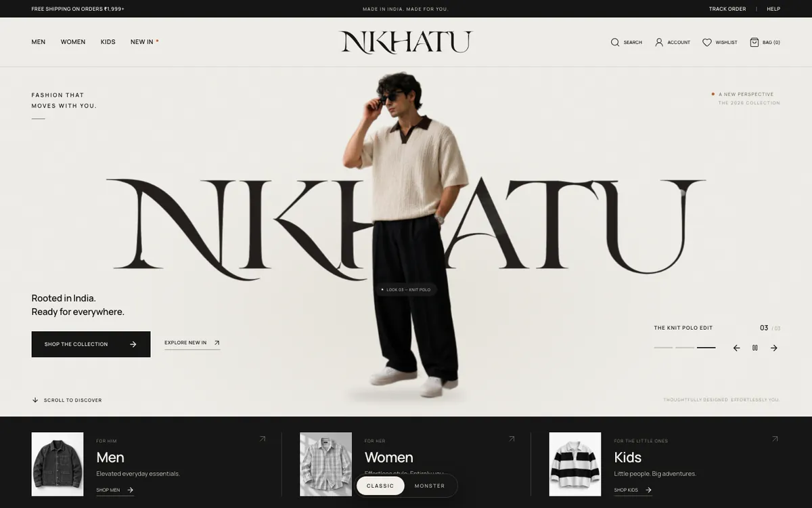Click the Wishlist label in header
Image resolution: width=812 pixels, height=508 pixels.
click(x=726, y=43)
